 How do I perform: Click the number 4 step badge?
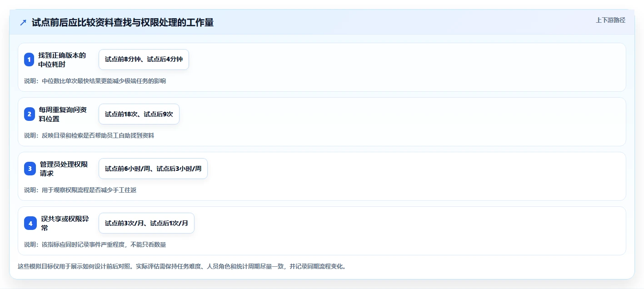tap(30, 223)
